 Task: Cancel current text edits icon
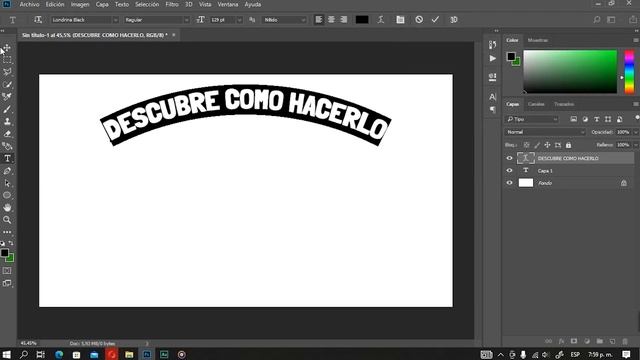pyautogui.click(x=419, y=20)
